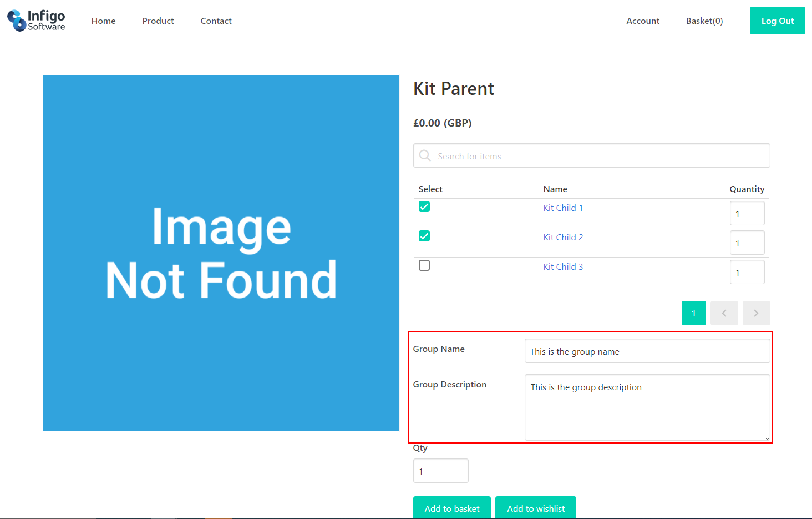The height and width of the screenshot is (519, 812).
Task: Click the Select column header
Action: pyautogui.click(x=430, y=189)
